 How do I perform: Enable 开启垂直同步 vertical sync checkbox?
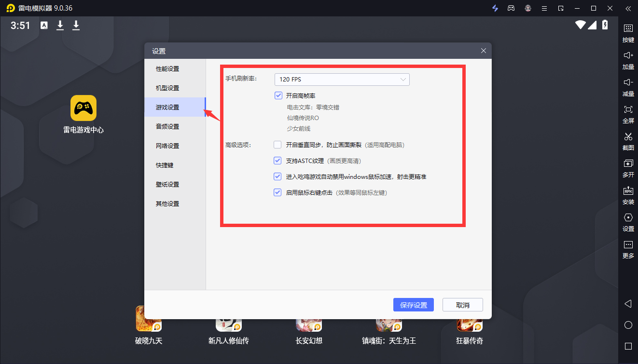(277, 145)
